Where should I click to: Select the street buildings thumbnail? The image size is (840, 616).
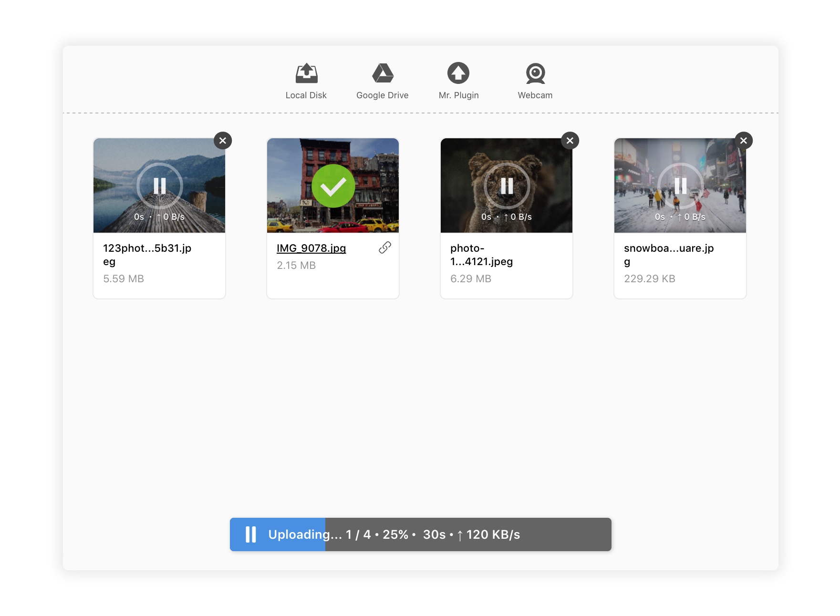pos(333,185)
